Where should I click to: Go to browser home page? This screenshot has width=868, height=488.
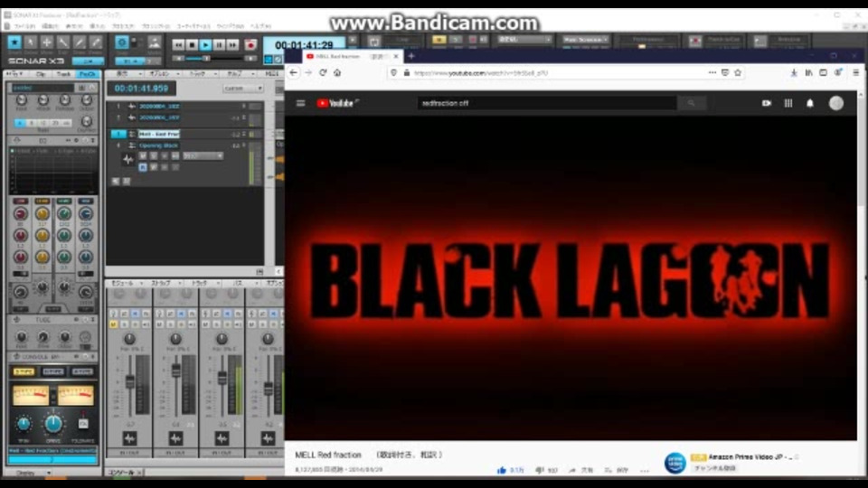337,72
